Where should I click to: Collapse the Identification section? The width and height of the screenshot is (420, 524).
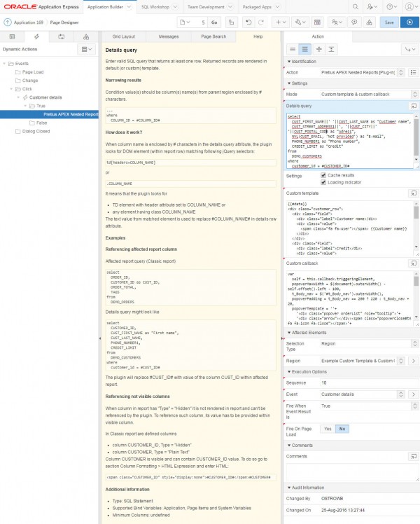click(289, 62)
